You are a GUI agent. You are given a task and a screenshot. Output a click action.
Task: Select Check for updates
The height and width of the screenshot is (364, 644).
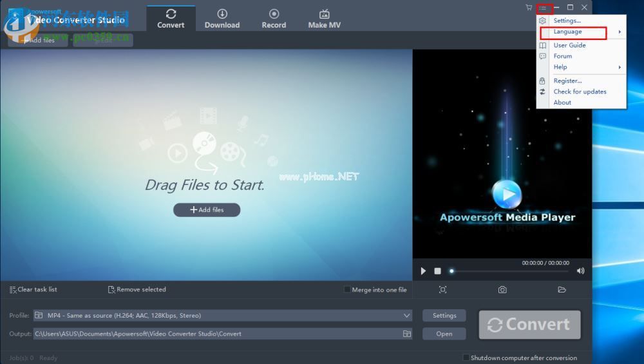[582, 91]
